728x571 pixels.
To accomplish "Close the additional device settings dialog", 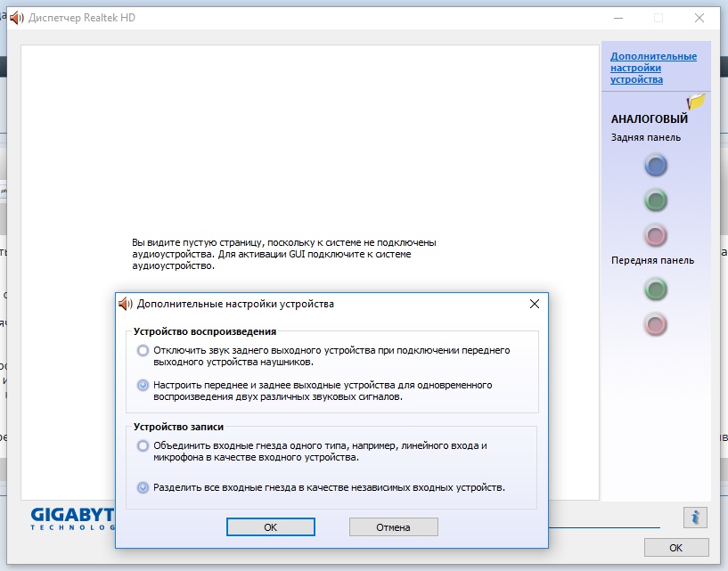I will (x=534, y=304).
